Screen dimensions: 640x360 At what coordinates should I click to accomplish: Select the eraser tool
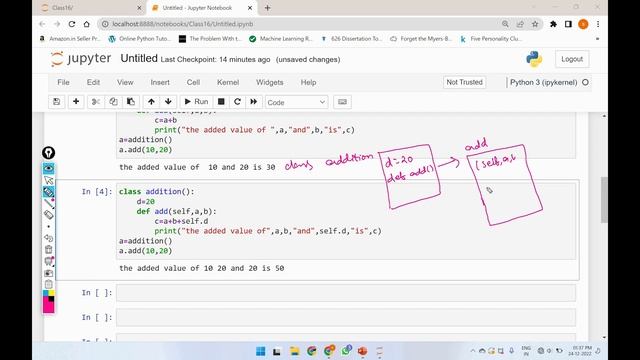[x=49, y=214]
